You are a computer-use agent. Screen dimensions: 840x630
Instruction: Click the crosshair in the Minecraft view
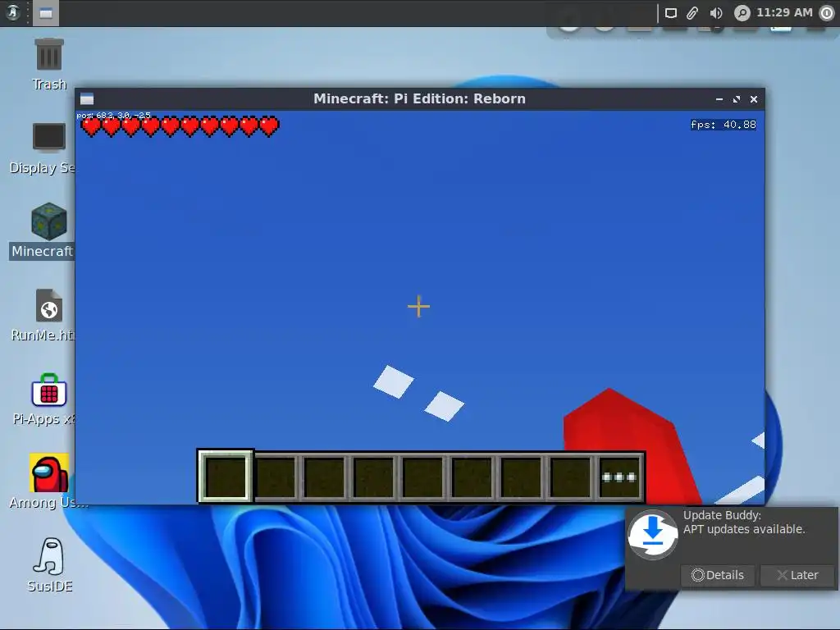(418, 307)
